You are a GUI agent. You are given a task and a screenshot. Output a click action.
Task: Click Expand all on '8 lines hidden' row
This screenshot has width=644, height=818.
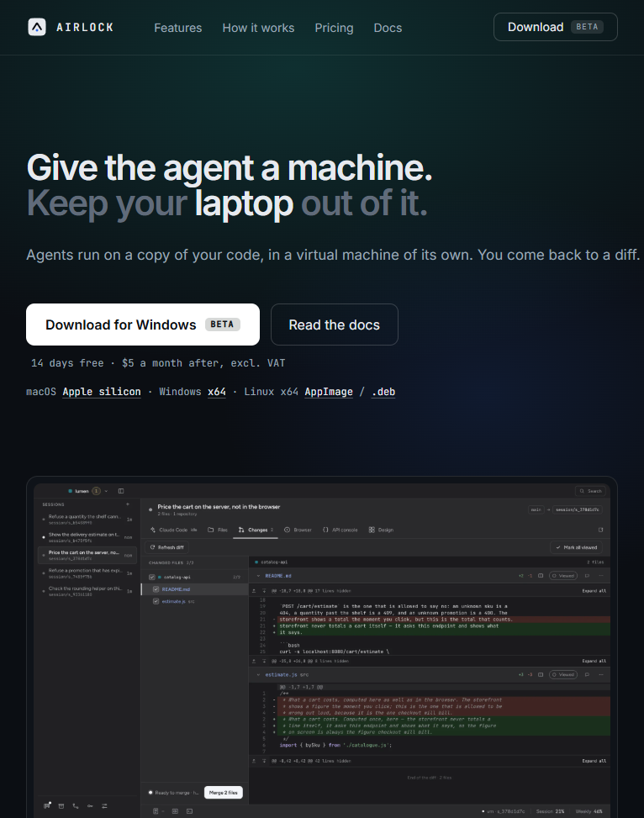tap(594, 661)
